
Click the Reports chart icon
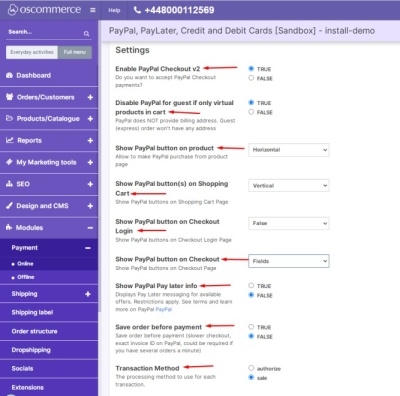tap(10, 140)
